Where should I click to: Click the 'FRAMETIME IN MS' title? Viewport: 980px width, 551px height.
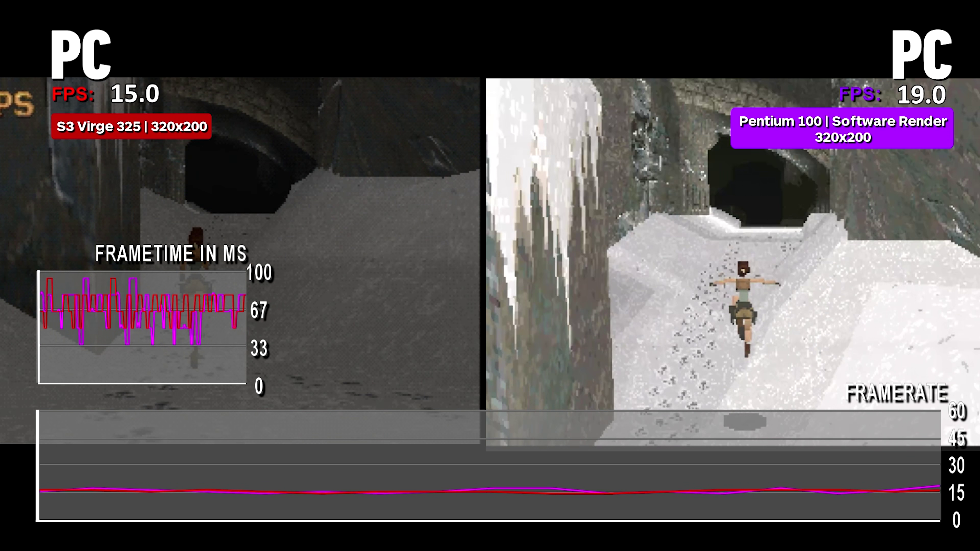tap(171, 254)
